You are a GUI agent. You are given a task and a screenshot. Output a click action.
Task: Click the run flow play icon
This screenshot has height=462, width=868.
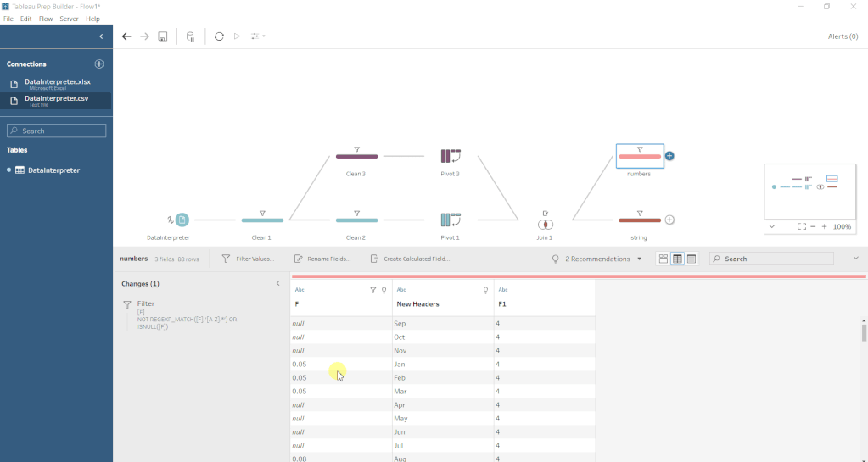coord(237,36)
